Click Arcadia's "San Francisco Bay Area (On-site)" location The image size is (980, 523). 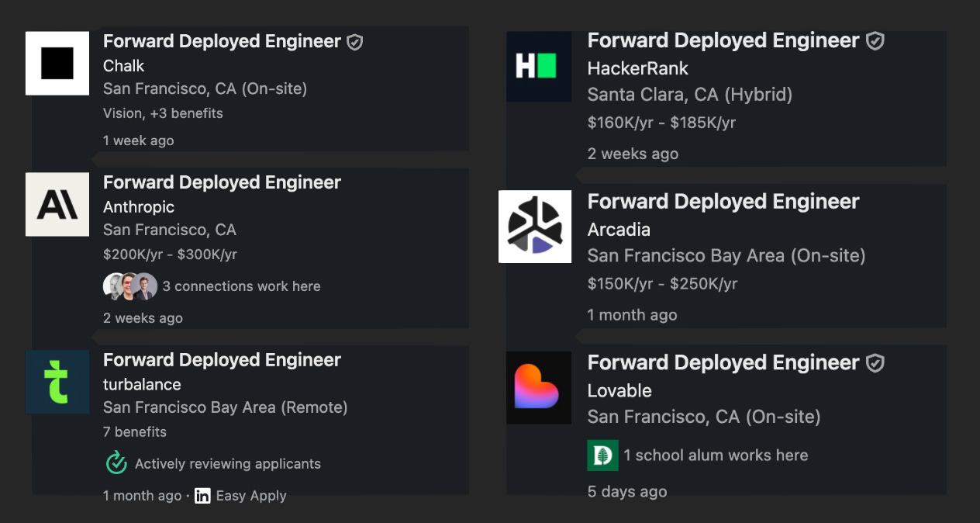[726, 255]
